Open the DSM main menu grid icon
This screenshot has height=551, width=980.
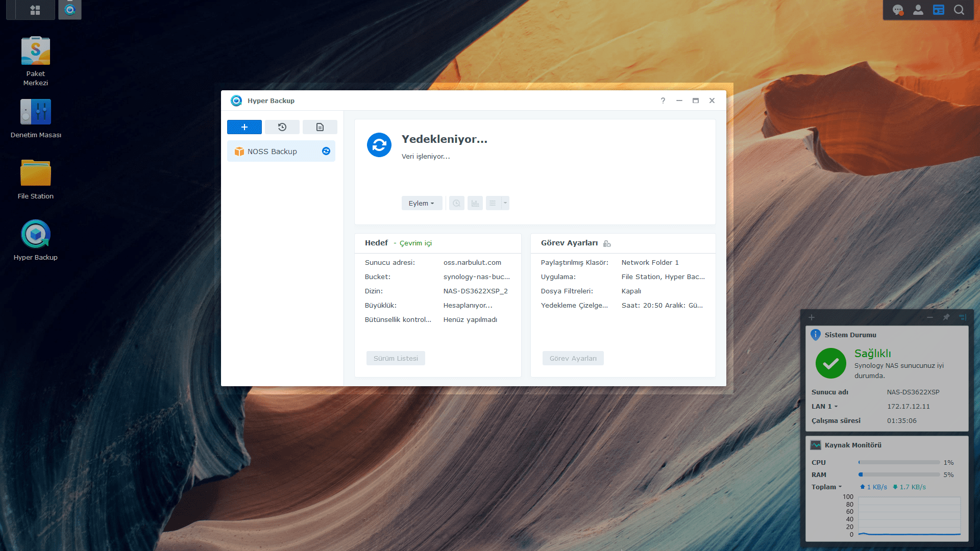click(x=35, y=10)
